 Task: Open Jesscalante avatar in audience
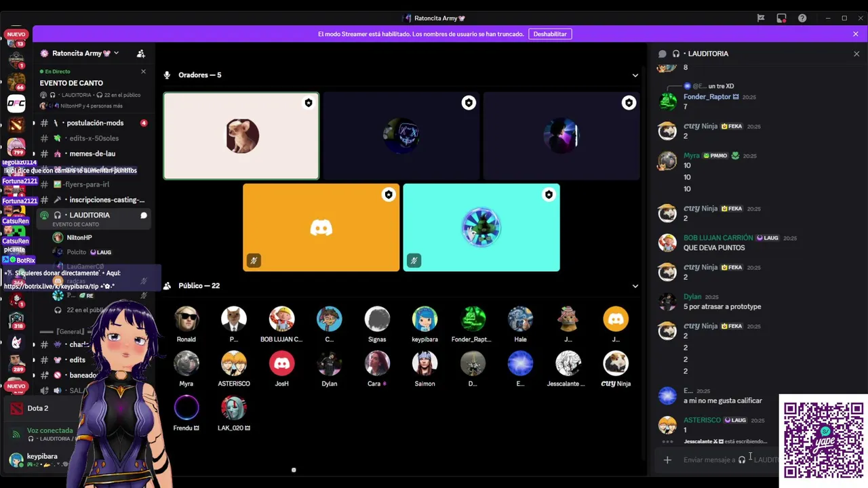568,364
